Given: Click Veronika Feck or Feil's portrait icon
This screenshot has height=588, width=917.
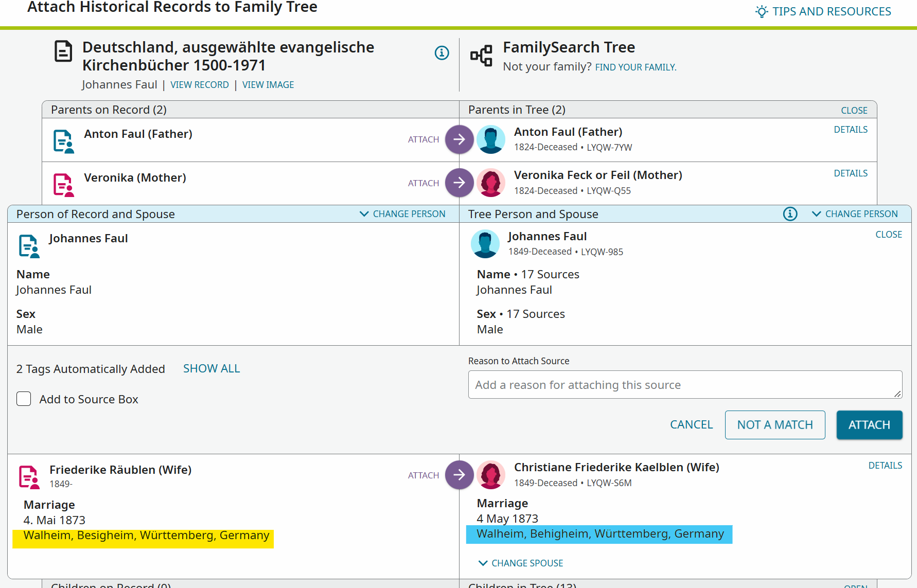Looking at the screenshot, I should (x=491, y=183).
